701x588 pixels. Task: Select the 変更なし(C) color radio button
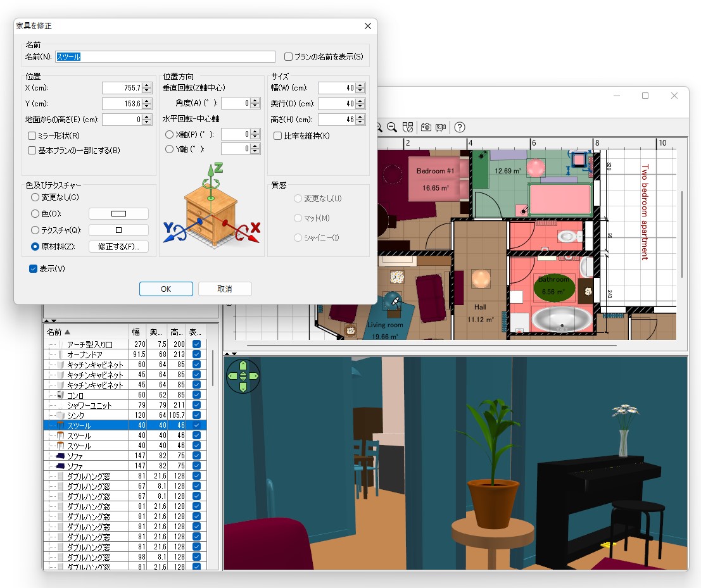click(x=35, y=197)
